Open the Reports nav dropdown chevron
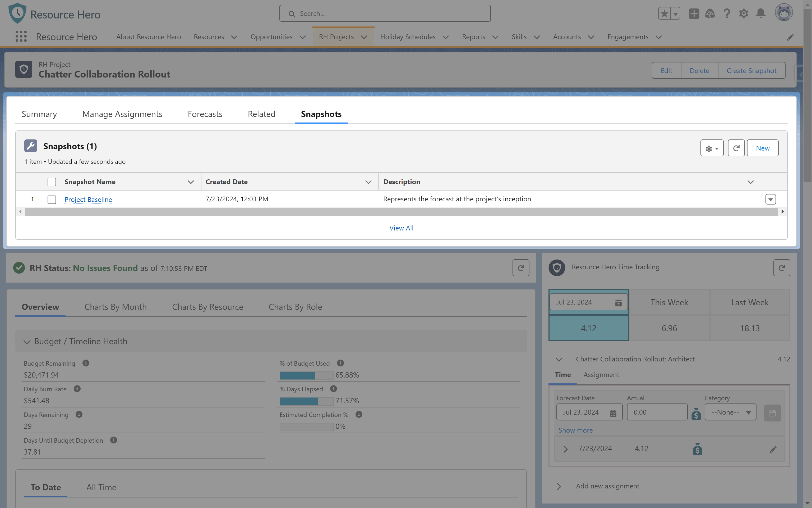812x508 pixels. tap(495, 37)
